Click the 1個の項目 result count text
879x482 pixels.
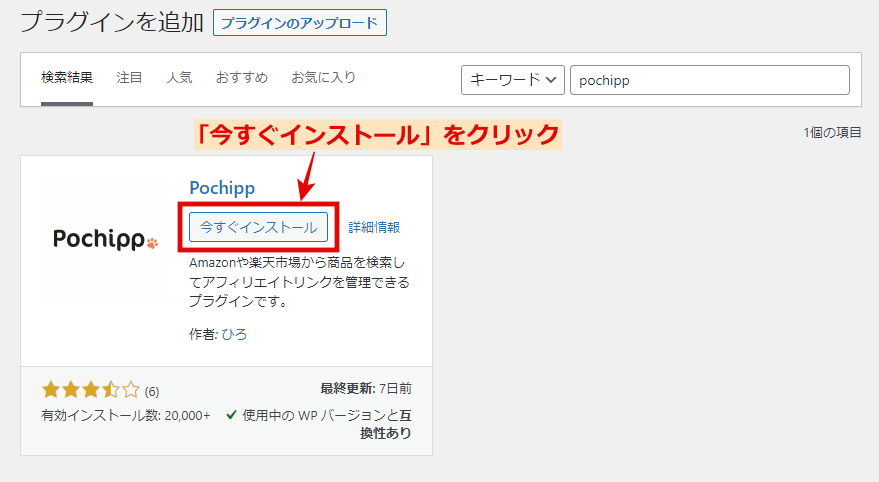[x=832, y=132]
